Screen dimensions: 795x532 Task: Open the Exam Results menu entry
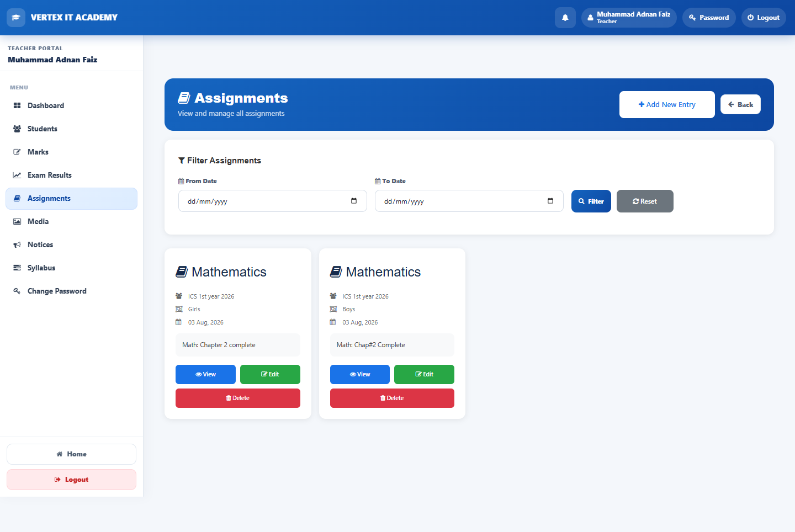pos(71,175)
